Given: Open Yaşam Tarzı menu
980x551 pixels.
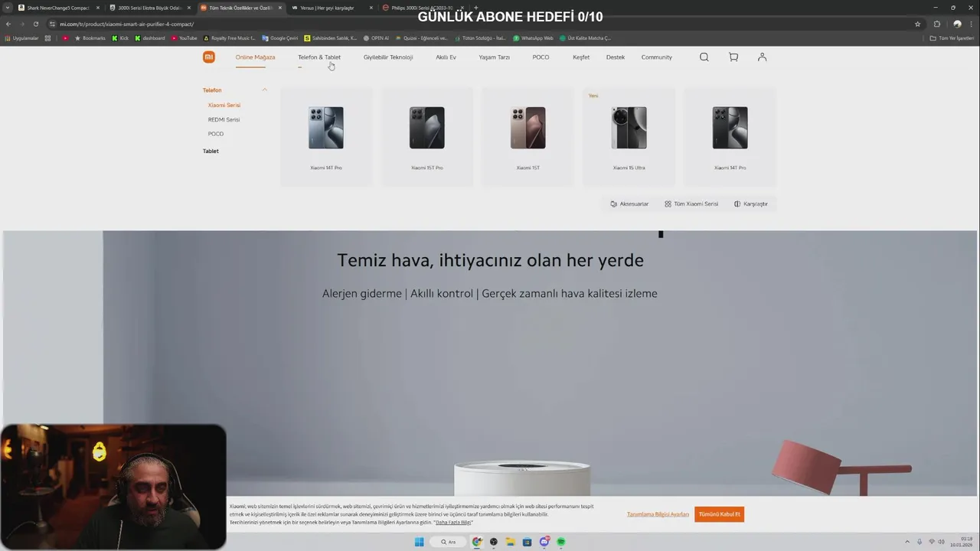Looking at the screenshot, I should pyautogui.click(x=494, y=57).
